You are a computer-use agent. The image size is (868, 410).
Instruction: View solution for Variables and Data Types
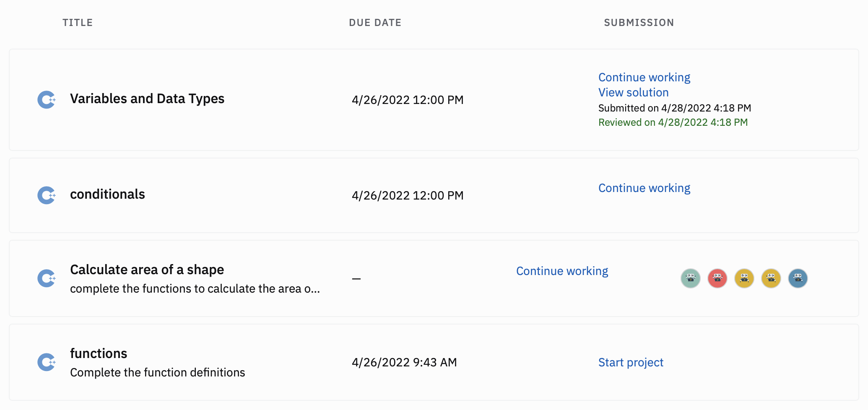633,93
